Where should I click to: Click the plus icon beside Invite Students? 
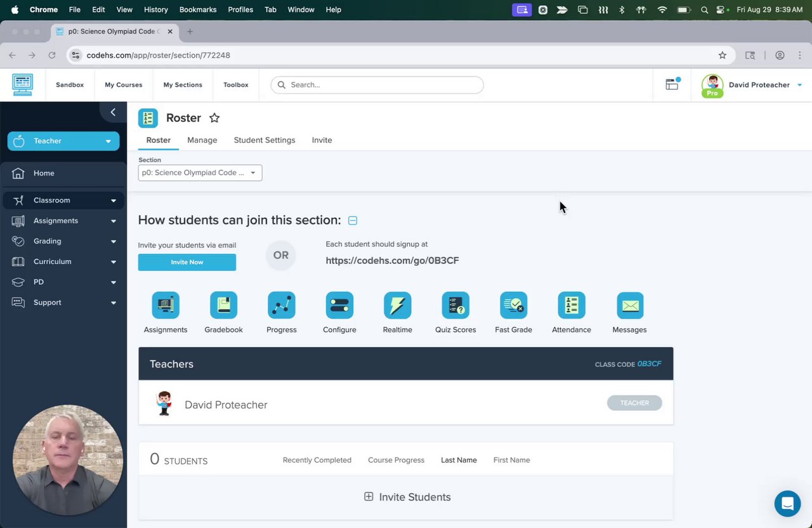pyautogui.click(x=369, y=497)
